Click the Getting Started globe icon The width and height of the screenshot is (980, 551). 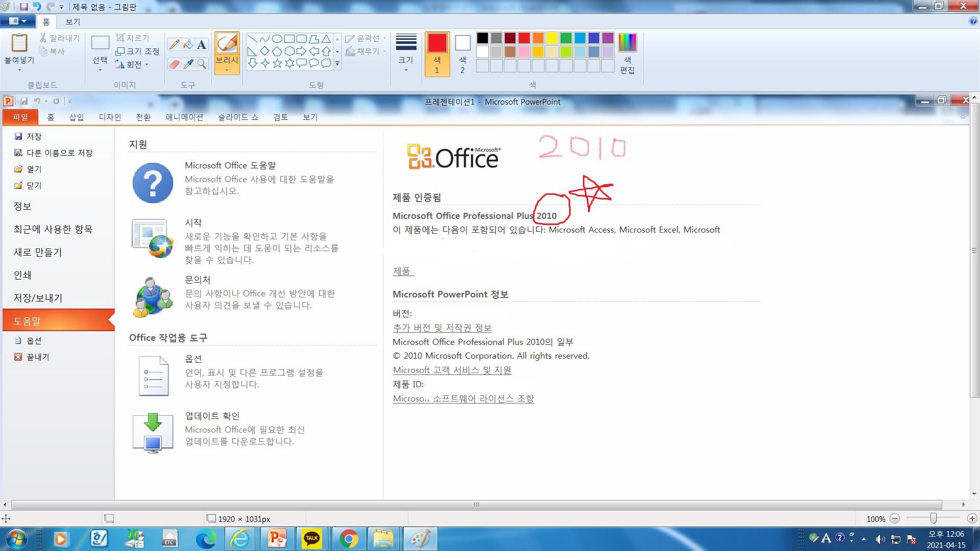153,238
